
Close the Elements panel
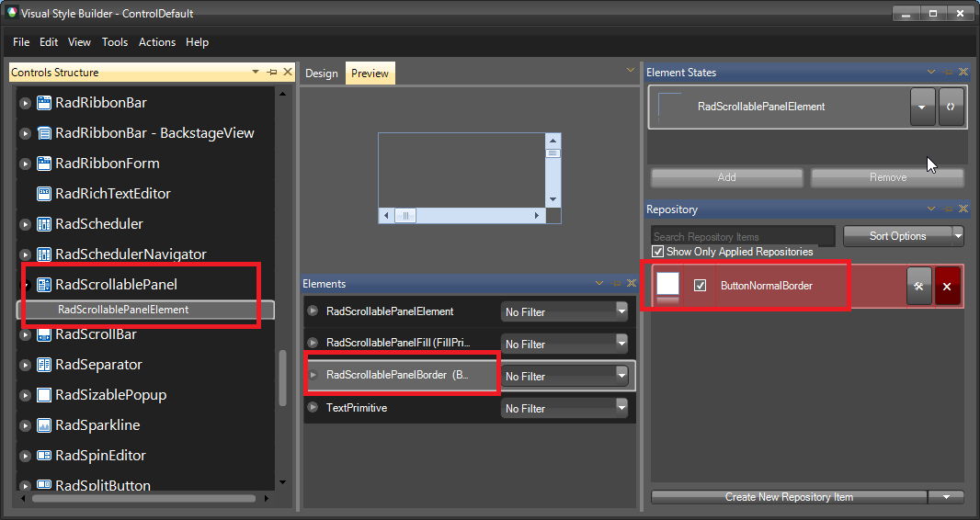pos(632,283)
